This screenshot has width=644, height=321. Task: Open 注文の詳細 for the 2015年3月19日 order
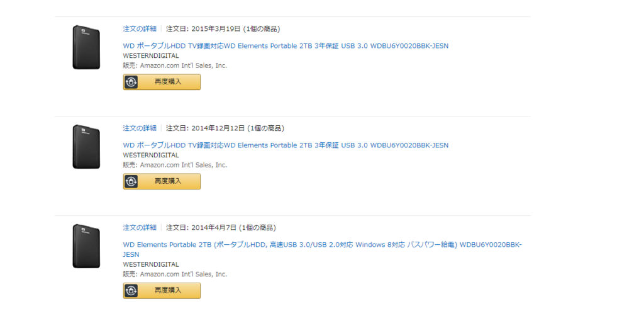140,28
